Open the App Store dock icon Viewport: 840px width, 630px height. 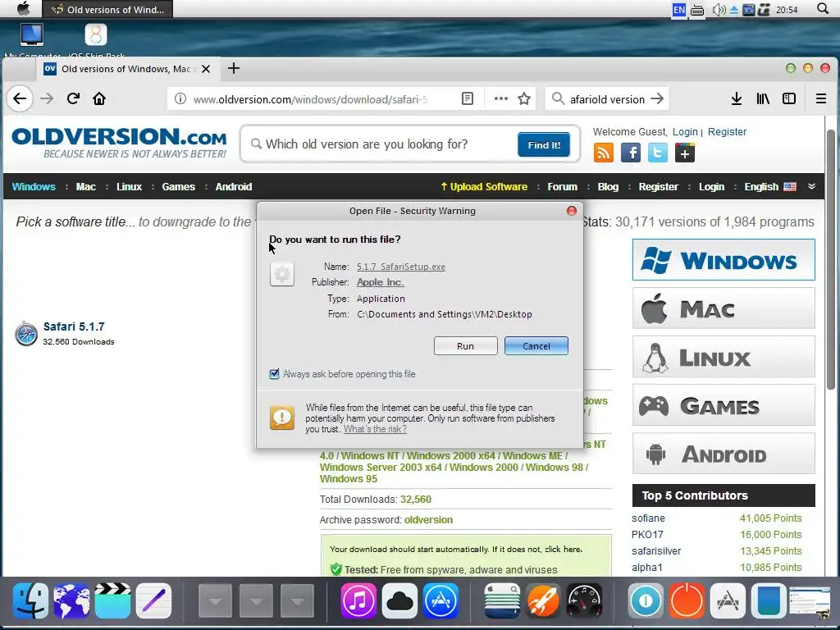(441, 600)
